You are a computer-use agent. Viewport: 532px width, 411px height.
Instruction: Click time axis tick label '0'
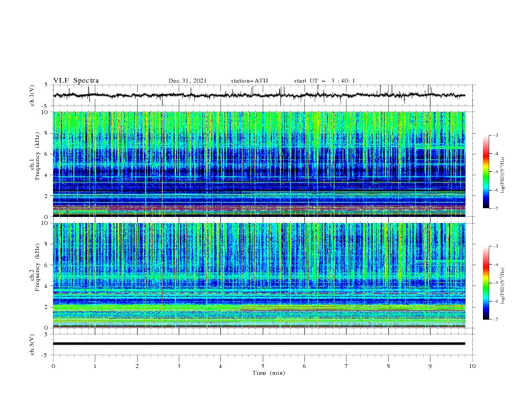[53, 366]
